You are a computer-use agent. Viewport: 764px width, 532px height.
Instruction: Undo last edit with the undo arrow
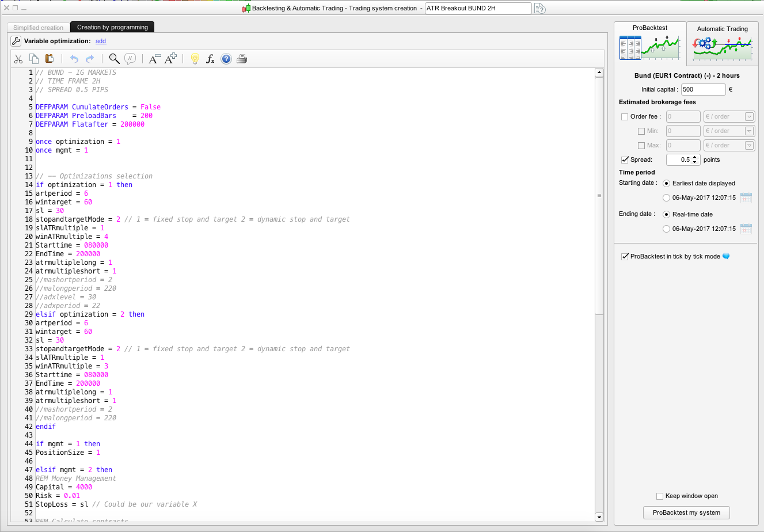point(74,59)
